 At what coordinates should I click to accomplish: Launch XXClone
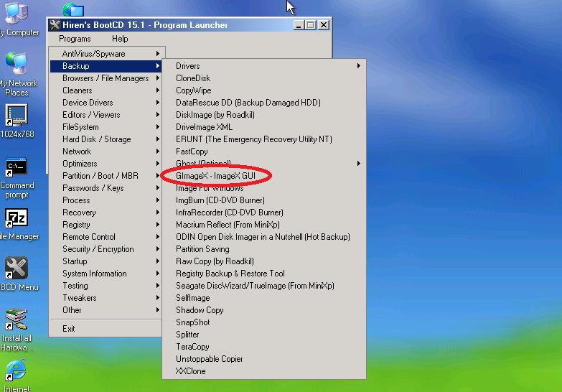(x=264, y=371)
